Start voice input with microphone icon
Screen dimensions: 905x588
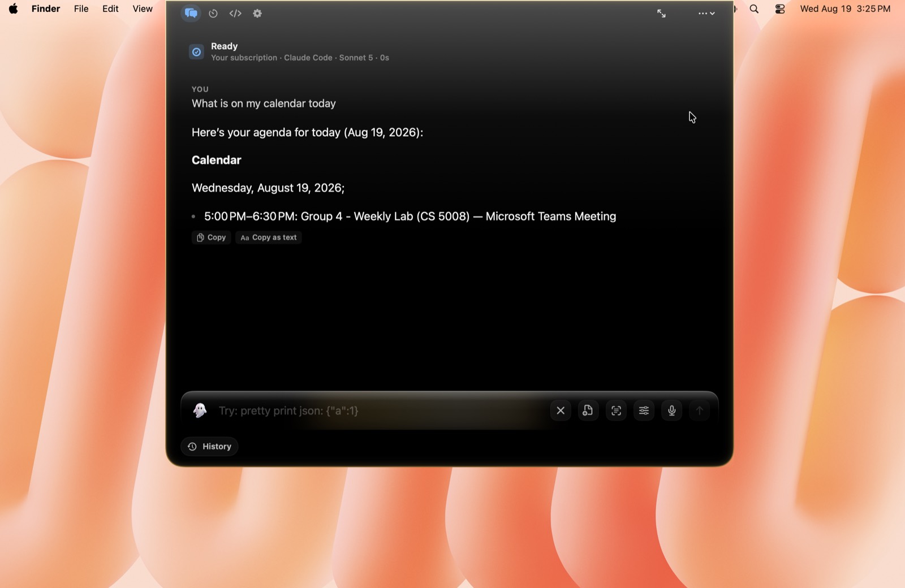(x=672, y=410)
